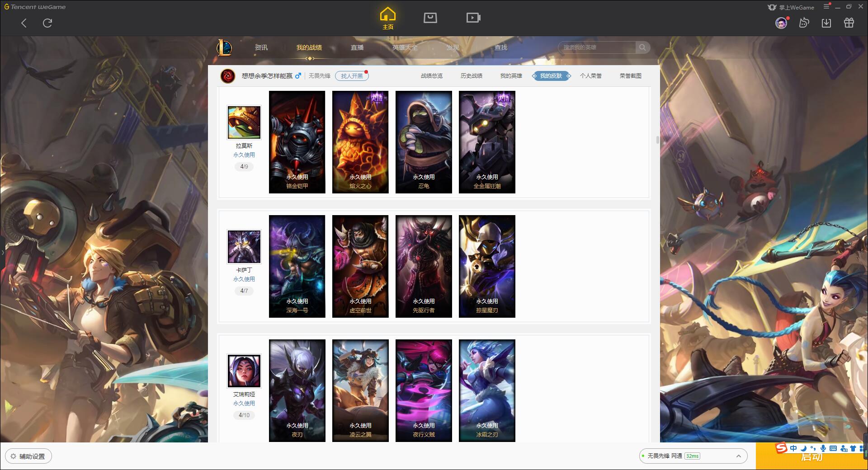Open the 熔火之心 skin card
The image size is (868, 470).
click(x=360, y=142)
